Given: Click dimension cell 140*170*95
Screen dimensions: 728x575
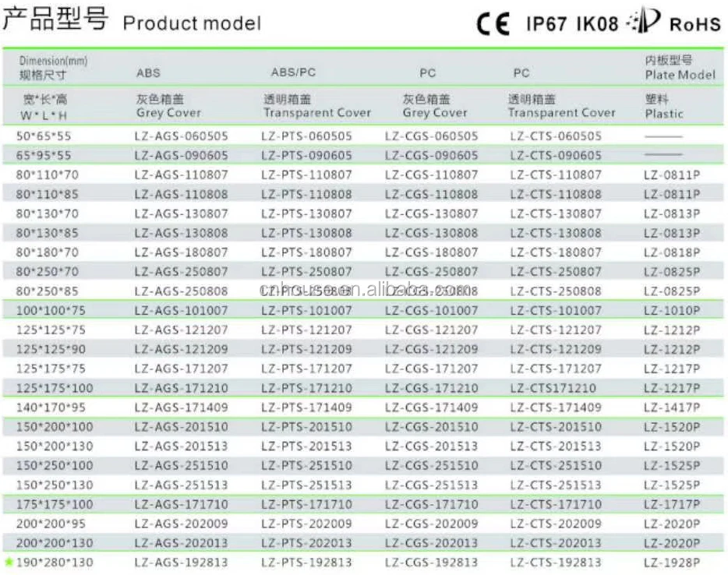Looking at the screenshot, I should pos(50,407).
